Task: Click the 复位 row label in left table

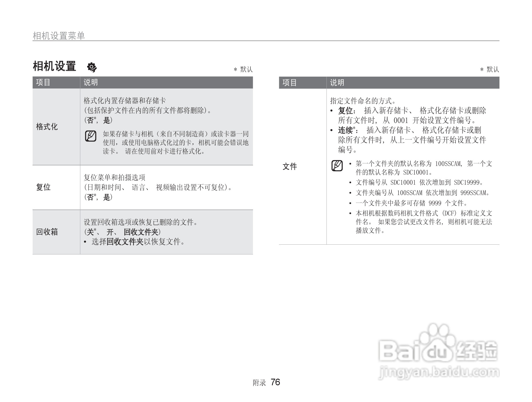Action: coord(43,187)
